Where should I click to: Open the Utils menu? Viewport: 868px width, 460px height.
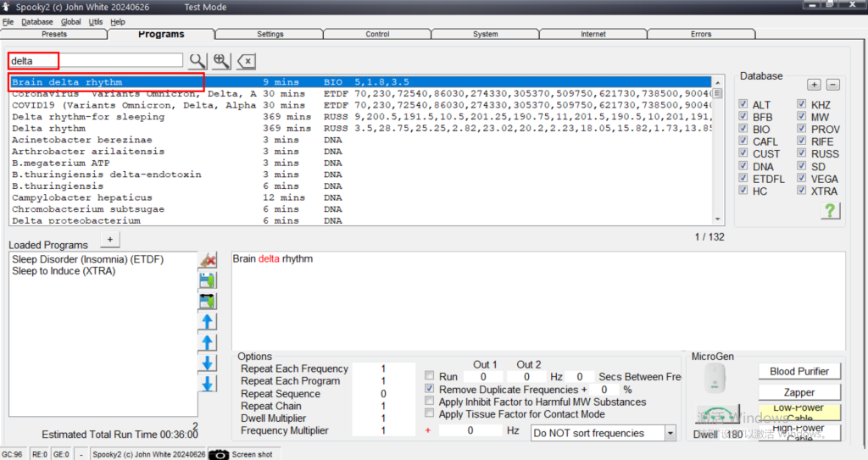(96, 22)
